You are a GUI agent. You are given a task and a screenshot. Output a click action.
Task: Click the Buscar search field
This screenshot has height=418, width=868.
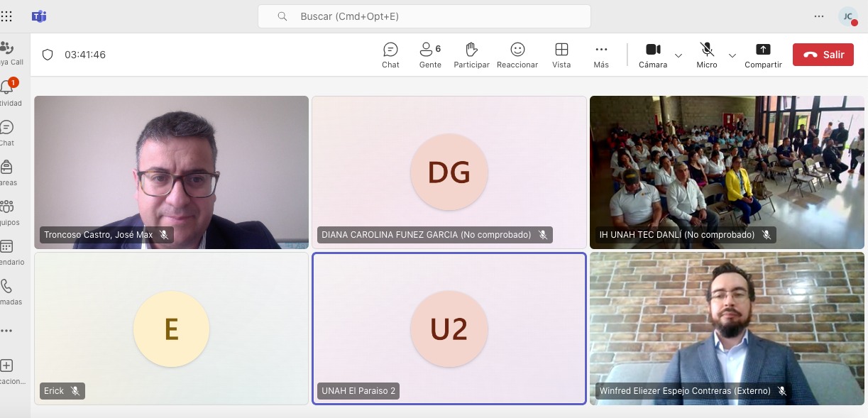[x=424, y=16]
